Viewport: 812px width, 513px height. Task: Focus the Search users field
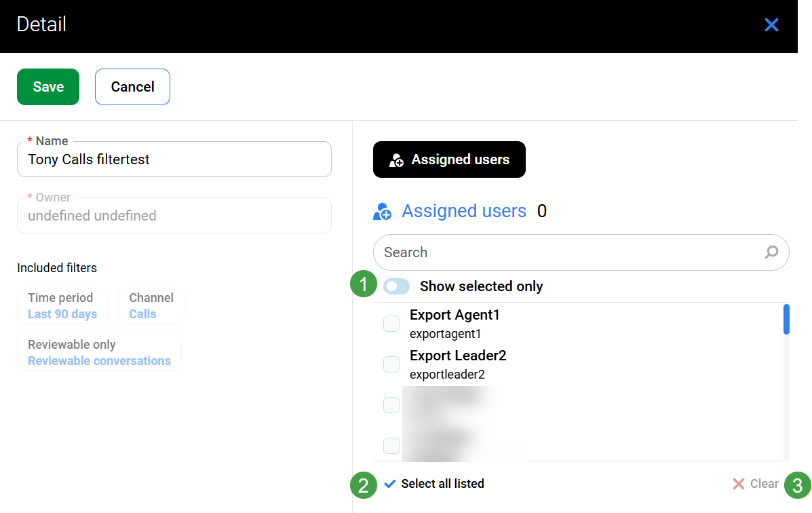pyautogui.click(x=581, y=252)
